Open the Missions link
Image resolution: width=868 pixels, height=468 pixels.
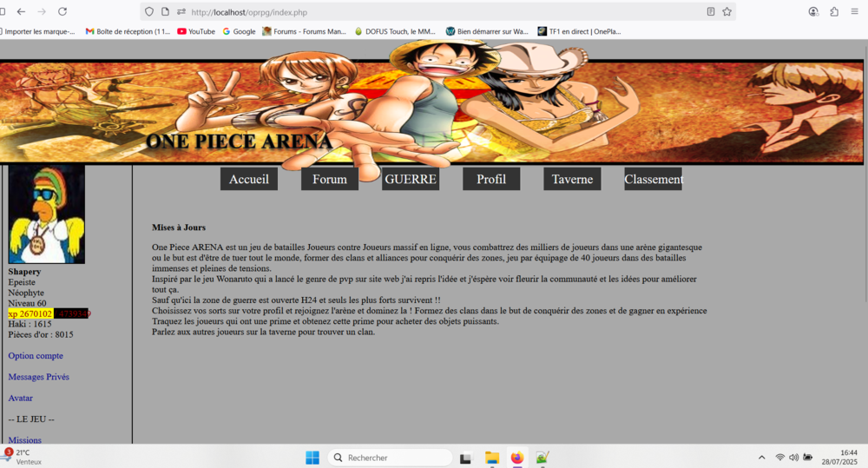tap(25, 439)
